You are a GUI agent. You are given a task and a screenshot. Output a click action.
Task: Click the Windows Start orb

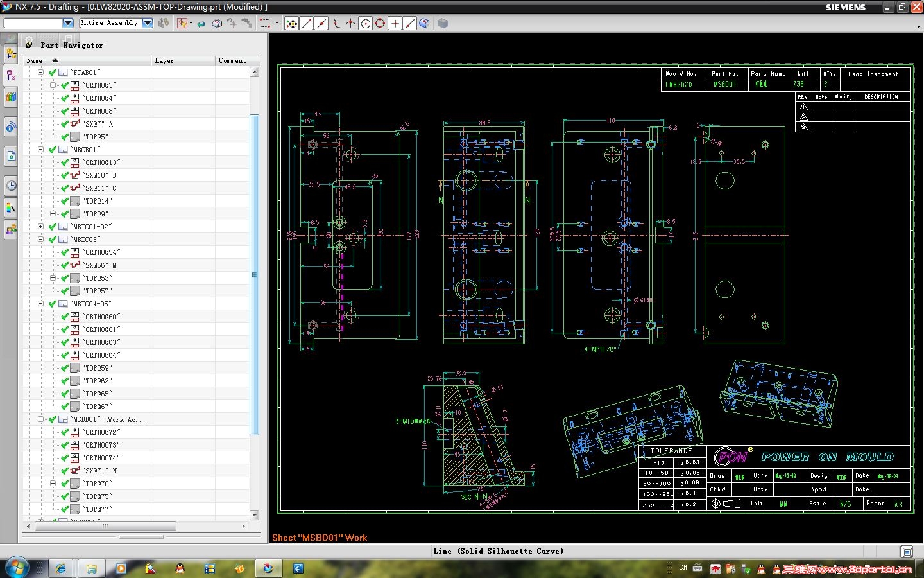pyautogui.click(x=17, y=568)
